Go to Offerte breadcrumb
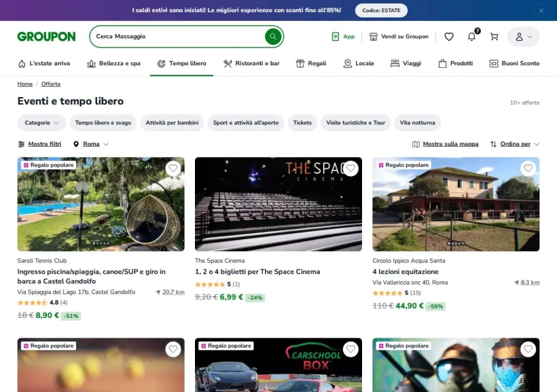The height and width of the screenshot is (392, 557). pos(51,84)
